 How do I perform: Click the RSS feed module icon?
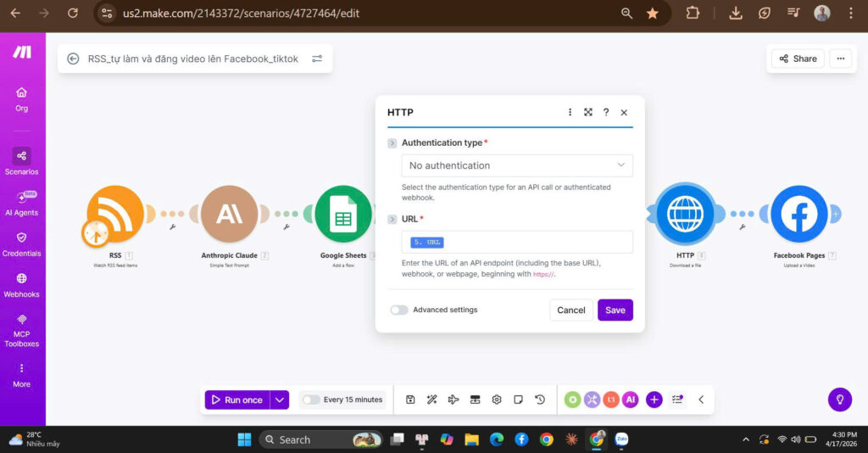click(x=115, y=215)
